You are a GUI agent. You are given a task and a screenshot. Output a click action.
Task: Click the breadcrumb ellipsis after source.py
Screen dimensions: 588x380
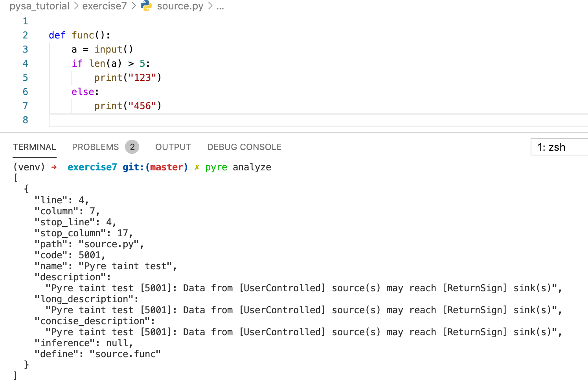[220, 7]
